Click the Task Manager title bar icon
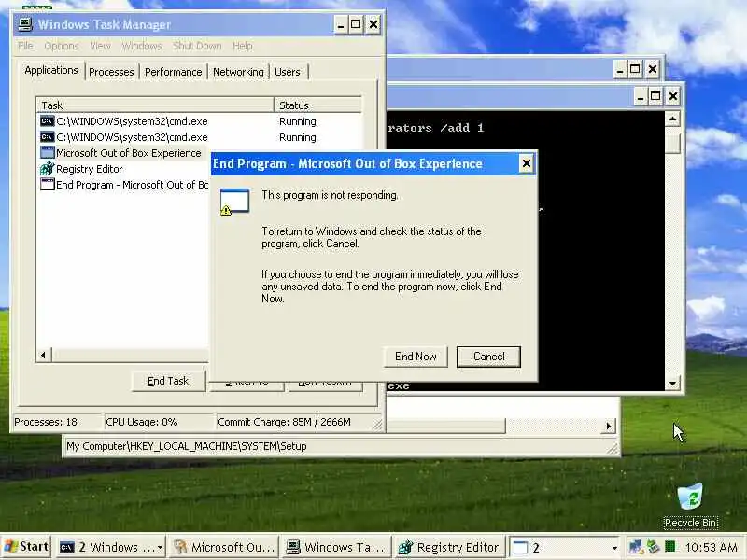The image size is (747, 560). point(25,24)
